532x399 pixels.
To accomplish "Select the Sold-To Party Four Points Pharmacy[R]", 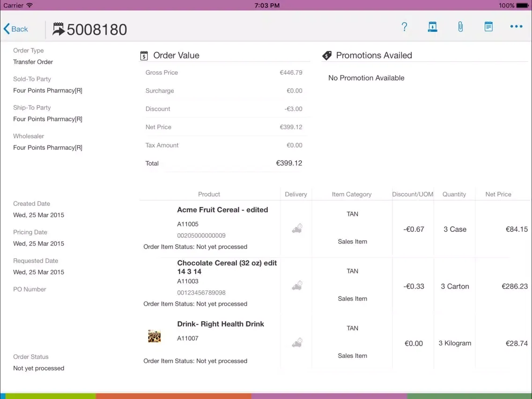I will pos(48,90).
